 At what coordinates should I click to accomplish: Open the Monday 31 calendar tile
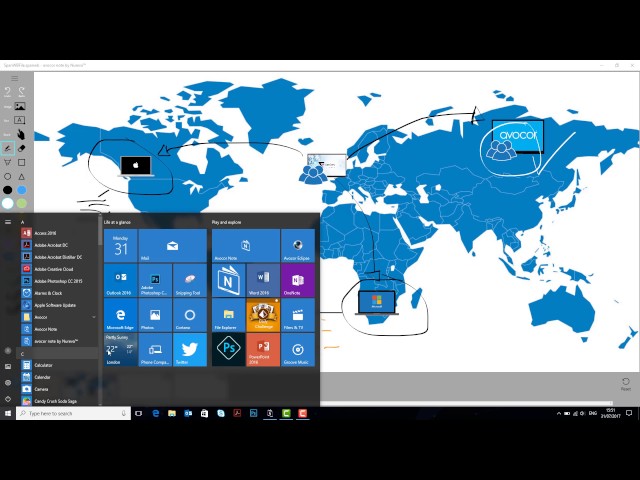[x=121, y=245]
